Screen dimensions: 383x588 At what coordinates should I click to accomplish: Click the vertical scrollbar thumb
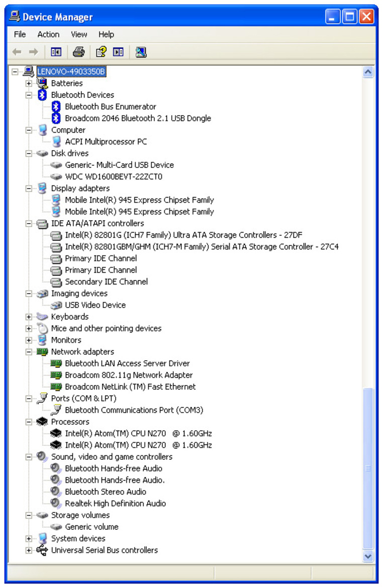coord(368,468)
